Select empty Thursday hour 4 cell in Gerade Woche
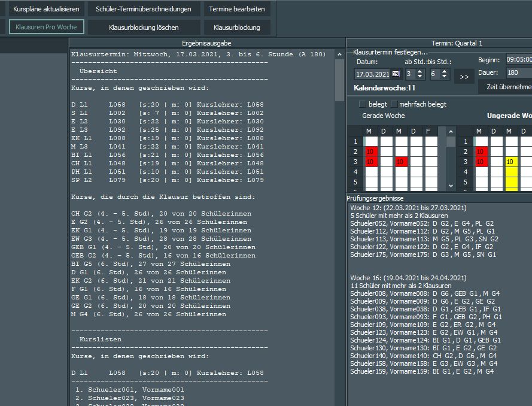532x406 pixels. tap(417, 172)
